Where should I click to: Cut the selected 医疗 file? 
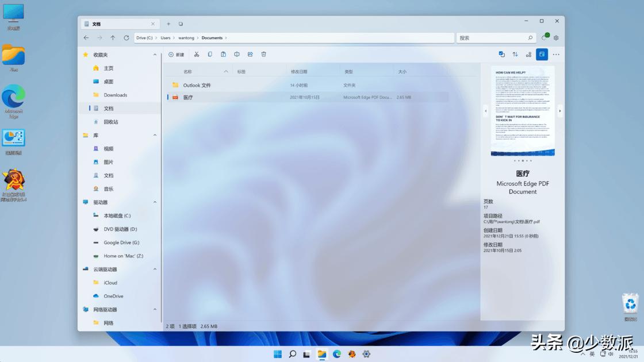(197, 54)
